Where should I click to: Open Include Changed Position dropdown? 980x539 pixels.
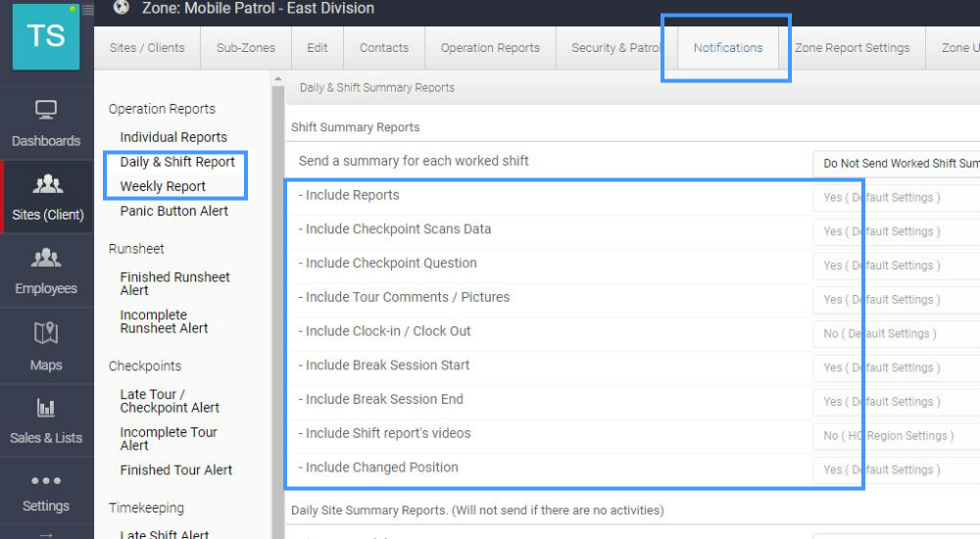(897, 469)
